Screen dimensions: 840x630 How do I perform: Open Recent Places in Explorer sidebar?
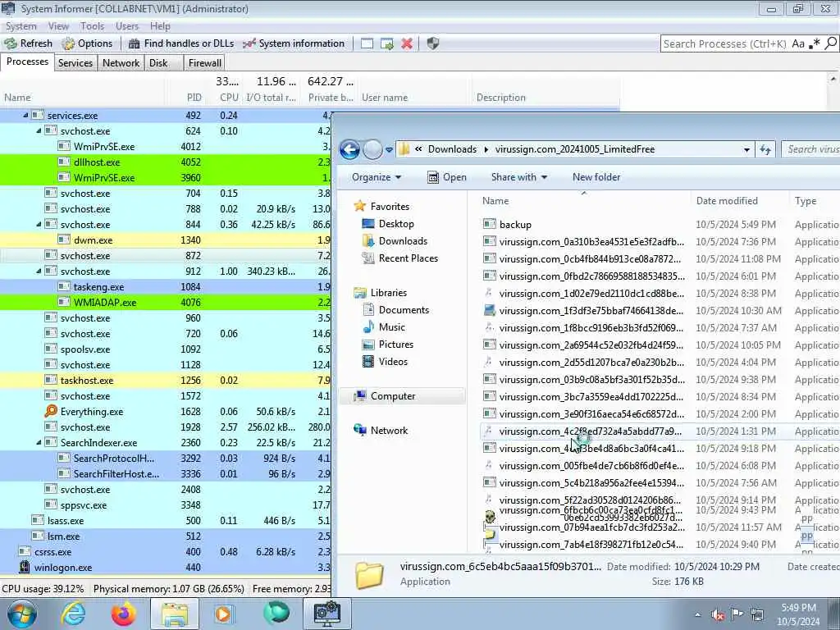409,258
